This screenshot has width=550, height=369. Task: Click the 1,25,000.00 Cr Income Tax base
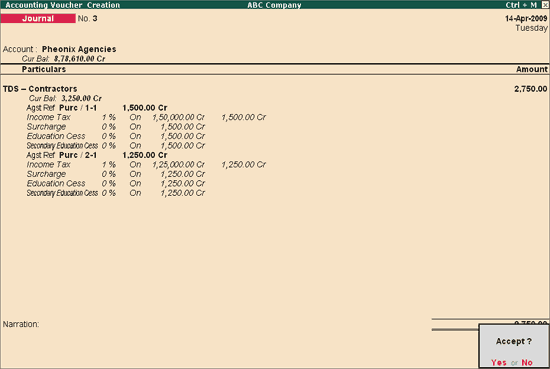(x=178, y=165)
